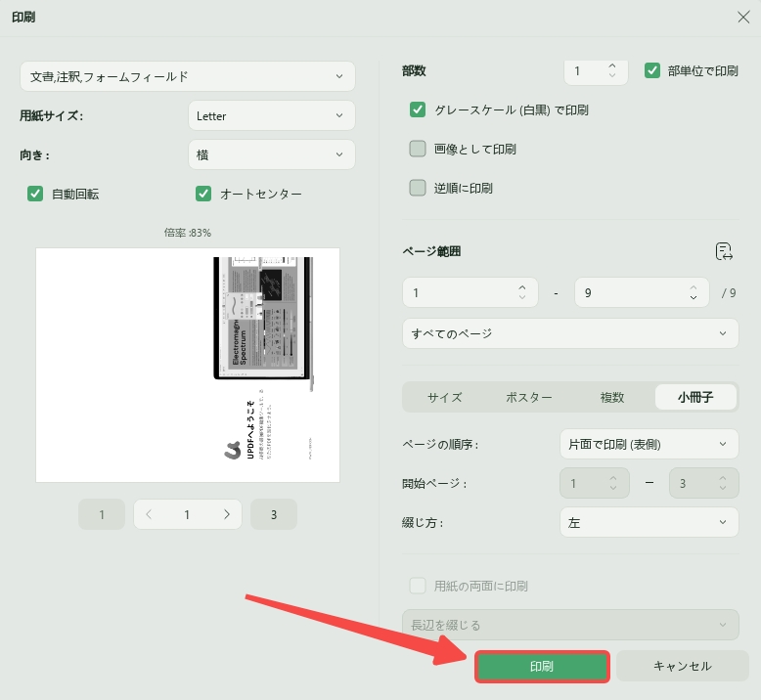
Task: Click the ページの順序: label
Action: point(440,445)
